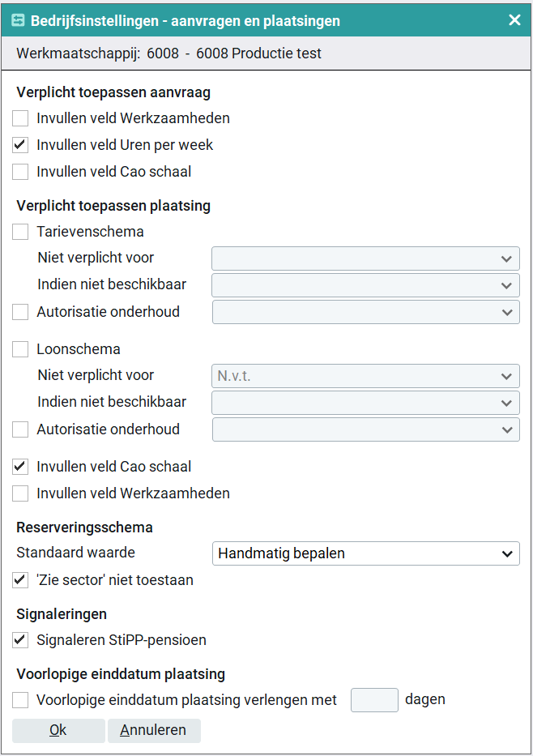Image resolution: width=533 pixels, height=756 pixels.
Task: Toggle Autorisatie onderhoud under Loonschema
Action: coord(20,429)
